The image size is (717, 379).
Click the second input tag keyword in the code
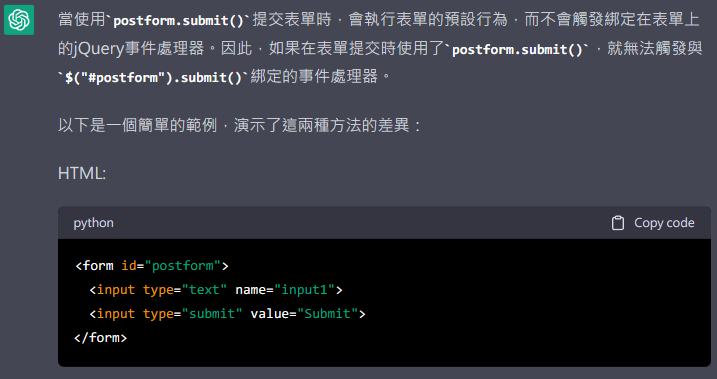[x=116, y=314]
